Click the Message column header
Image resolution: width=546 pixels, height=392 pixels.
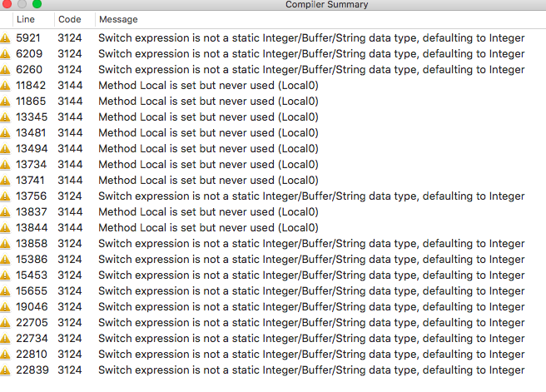(118, 19)
